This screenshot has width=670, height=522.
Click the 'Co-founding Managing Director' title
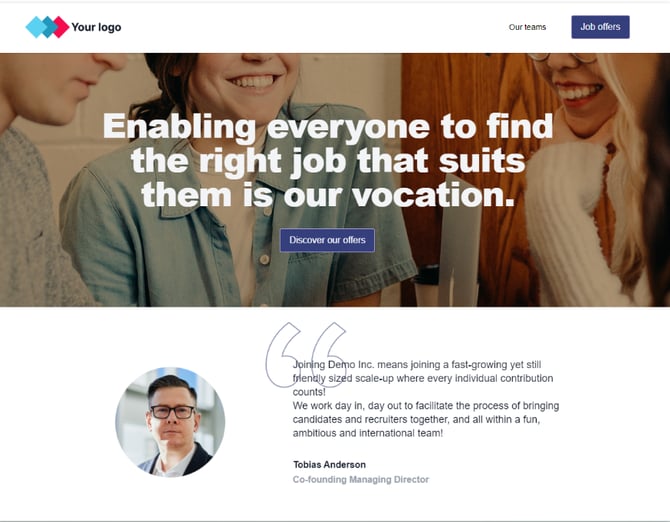point(361,479)
